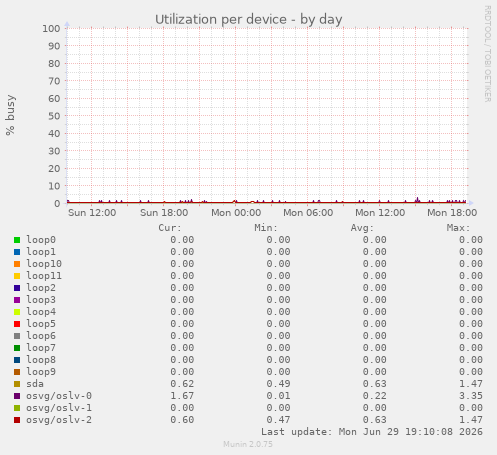Click the osvg/oslv-2 legend swatch
This screenshot has width=497, height=455.
(17, 420)
